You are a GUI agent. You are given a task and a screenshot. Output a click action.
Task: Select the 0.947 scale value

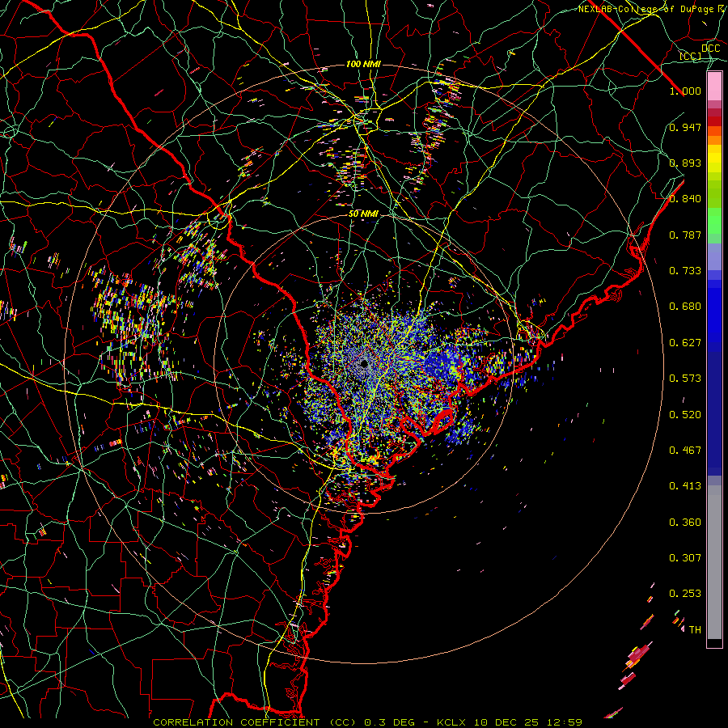pyautogui.click(x=685, y=127)
